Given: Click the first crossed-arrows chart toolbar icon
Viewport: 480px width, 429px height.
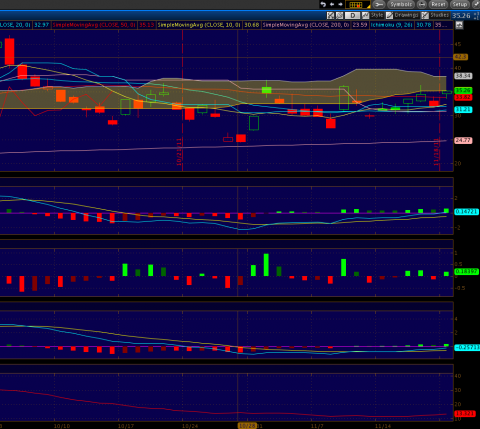Looking at the screenshot, I should coord(330,15).
